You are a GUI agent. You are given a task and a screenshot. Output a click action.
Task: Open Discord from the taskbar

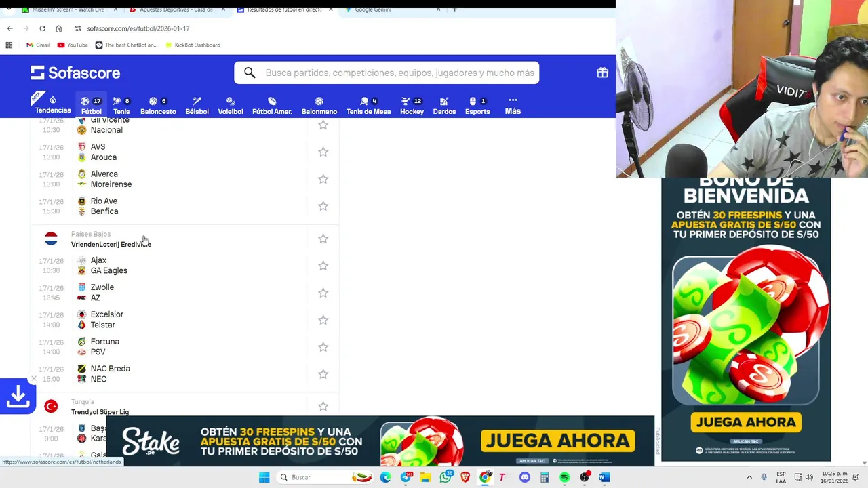(524, 477)
